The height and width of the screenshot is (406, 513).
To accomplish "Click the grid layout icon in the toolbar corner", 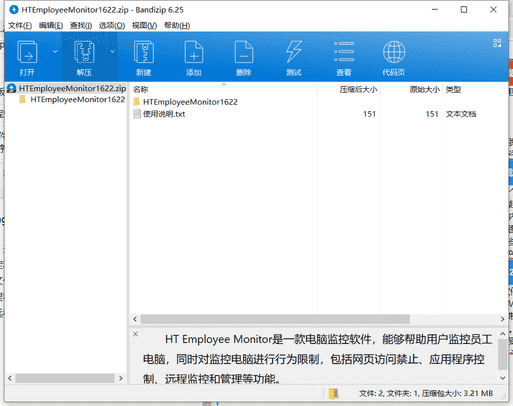I will [497, 43].
